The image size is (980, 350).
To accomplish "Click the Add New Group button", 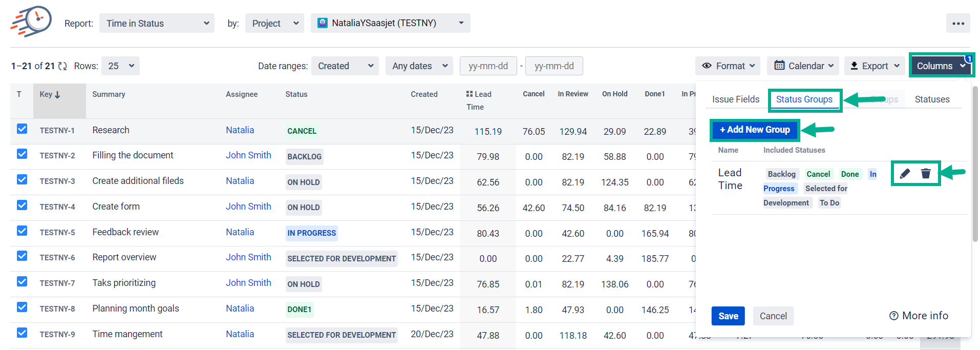I will tap(755, 130).
